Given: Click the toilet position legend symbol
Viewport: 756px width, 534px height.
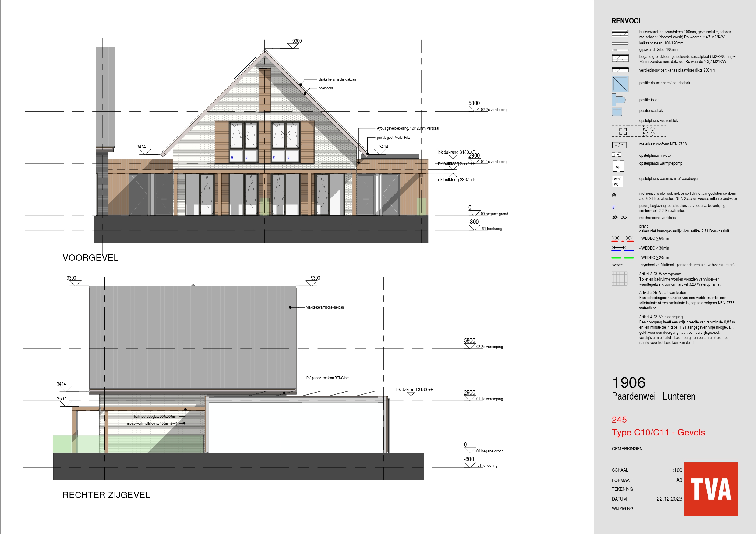Looking at the screenshot, I should (618, 100).
